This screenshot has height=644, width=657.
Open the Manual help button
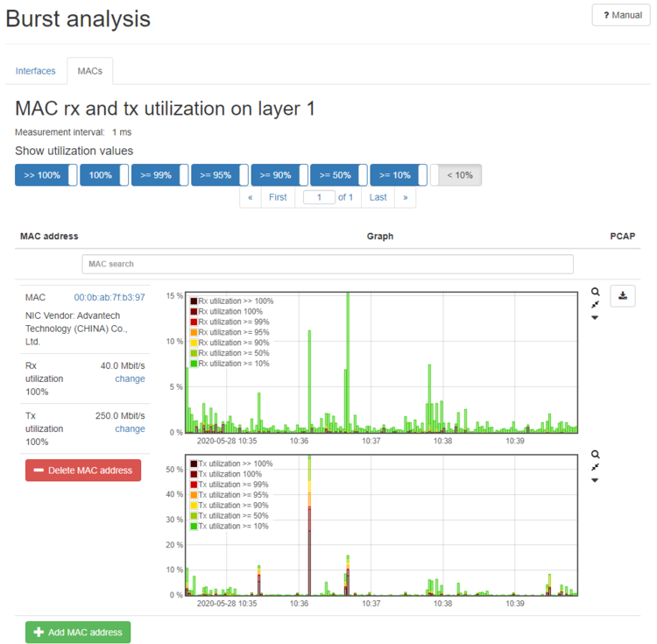point(621,15)
